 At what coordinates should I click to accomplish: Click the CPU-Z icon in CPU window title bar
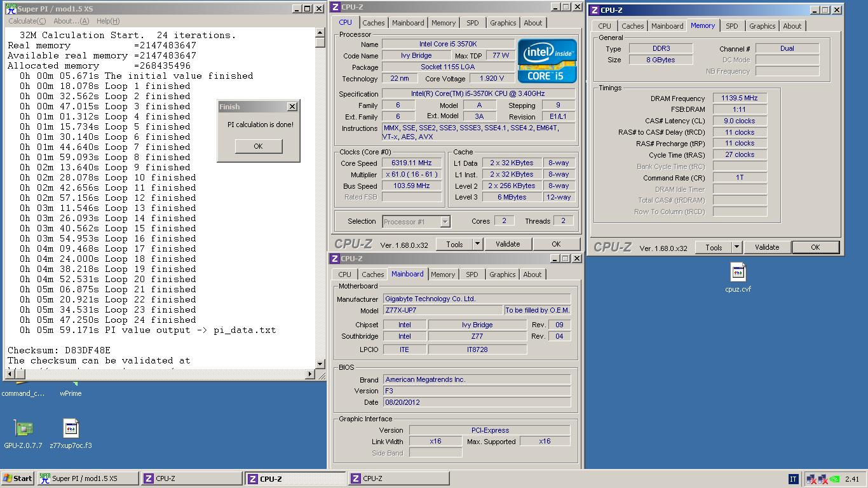pos(336,7)
